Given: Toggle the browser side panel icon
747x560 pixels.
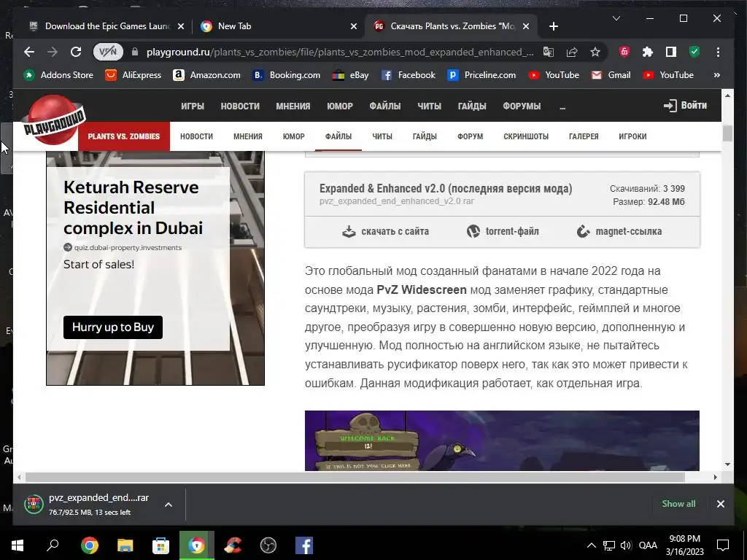Looking at the screenshot, I should coord(671,52).
